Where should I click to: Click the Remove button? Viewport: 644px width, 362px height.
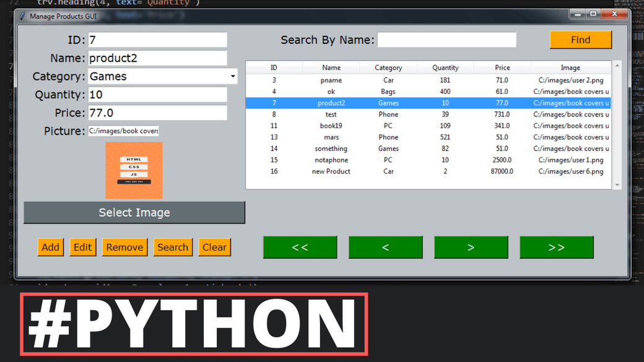click(124, 247)
